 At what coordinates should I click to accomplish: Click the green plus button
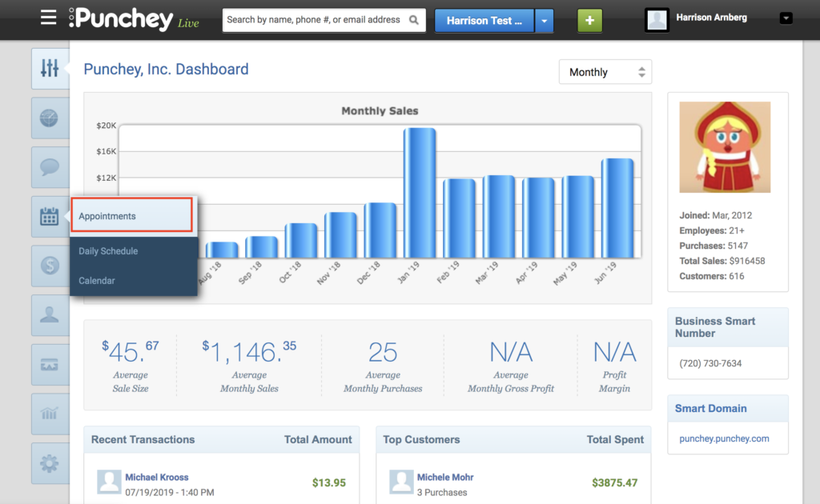[x=589, y=20]
